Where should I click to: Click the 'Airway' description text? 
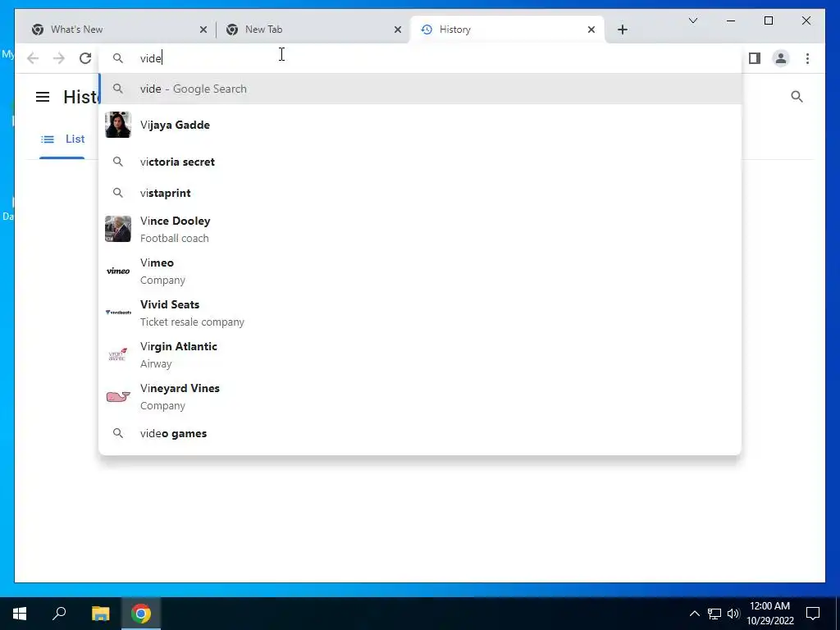(156, 363)
